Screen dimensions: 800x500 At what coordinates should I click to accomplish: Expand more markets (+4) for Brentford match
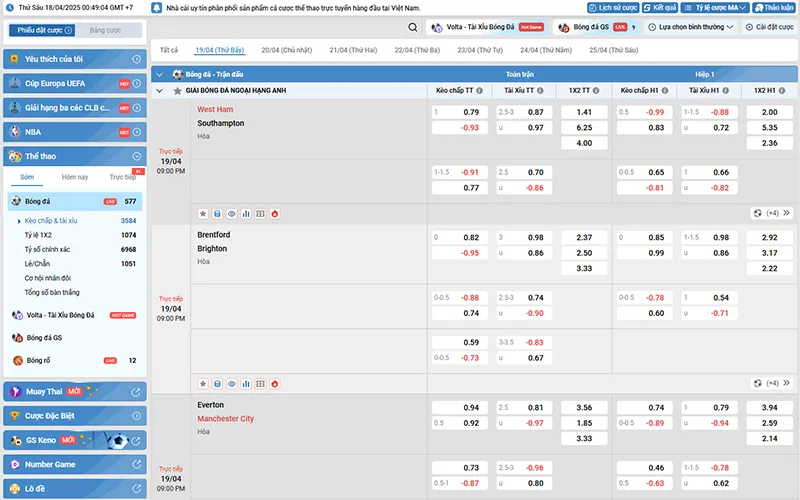[772, 383]
